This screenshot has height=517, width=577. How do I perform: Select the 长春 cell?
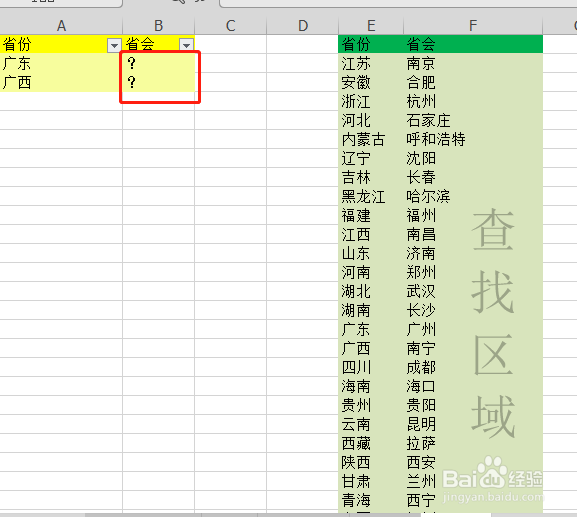pyautogui.click(x=473, y=177)
